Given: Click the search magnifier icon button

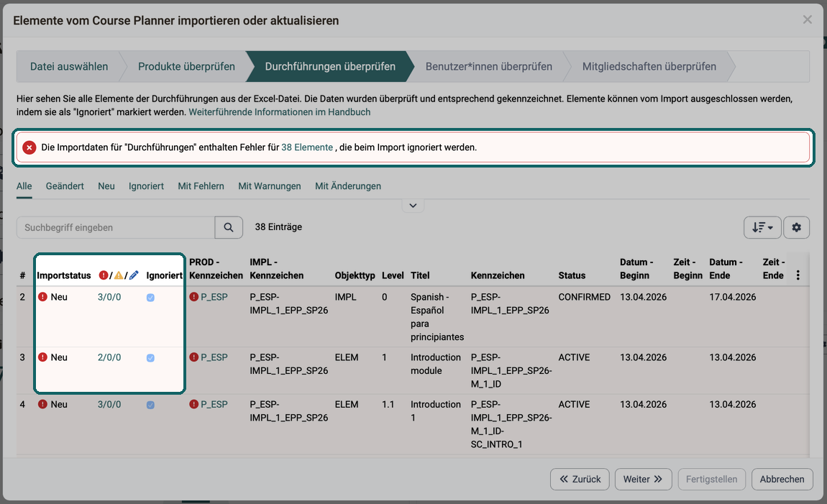Looking at the screenshot, I should coord(229,227).
